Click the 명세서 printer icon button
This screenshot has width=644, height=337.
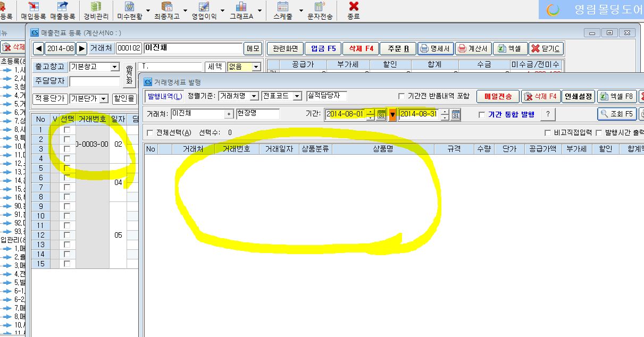(435, 48)
